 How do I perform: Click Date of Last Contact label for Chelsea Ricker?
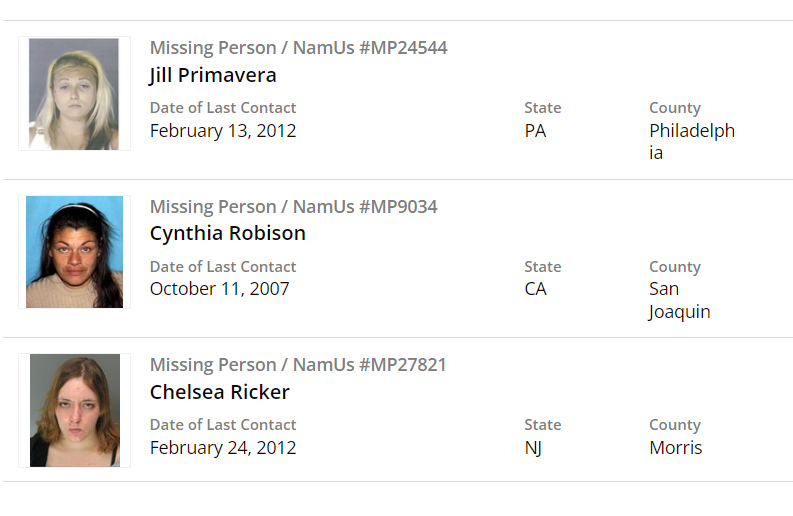point(223,425)
